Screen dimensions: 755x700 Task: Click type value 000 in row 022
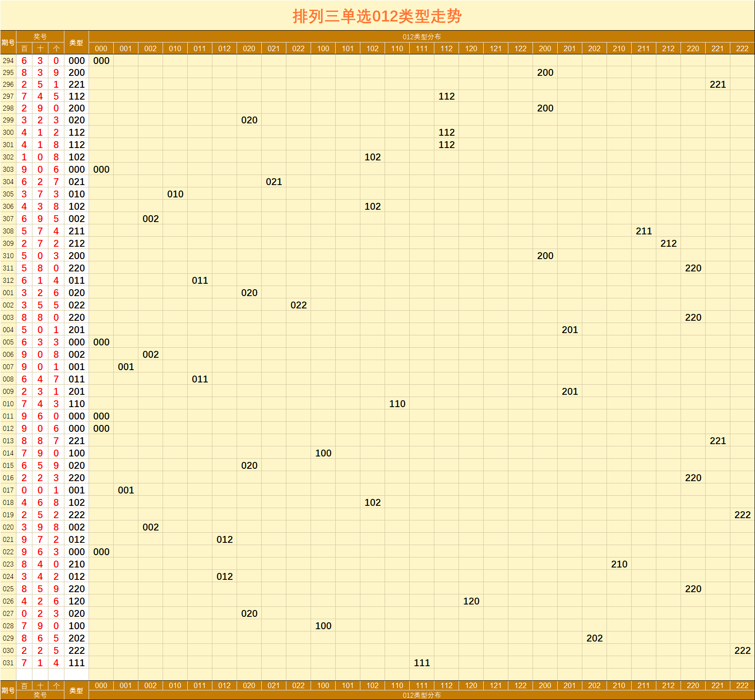[x=76, y=552]
